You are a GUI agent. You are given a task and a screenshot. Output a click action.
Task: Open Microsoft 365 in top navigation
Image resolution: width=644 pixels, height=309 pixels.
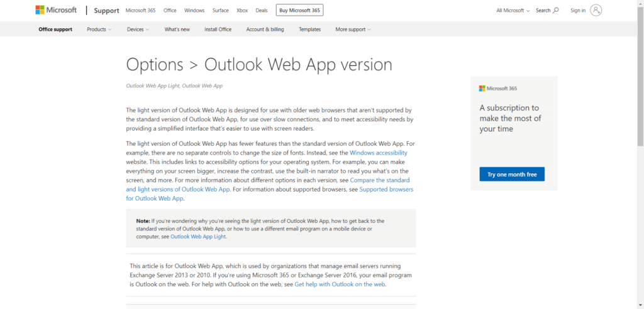(141, 11)
